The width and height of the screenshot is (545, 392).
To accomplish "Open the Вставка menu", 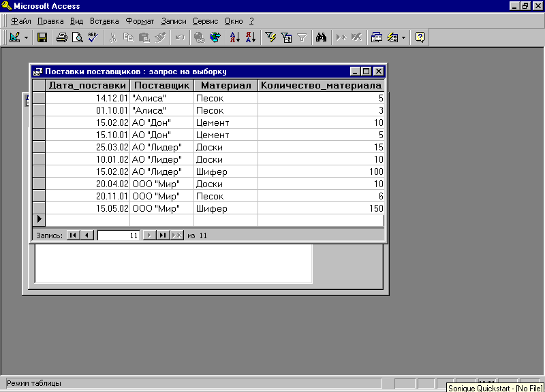I will [x=104, y=21].
